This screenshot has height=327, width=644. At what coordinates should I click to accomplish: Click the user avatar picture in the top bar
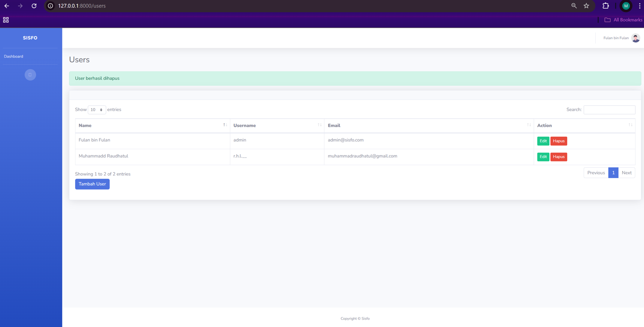tap(635, 38)
